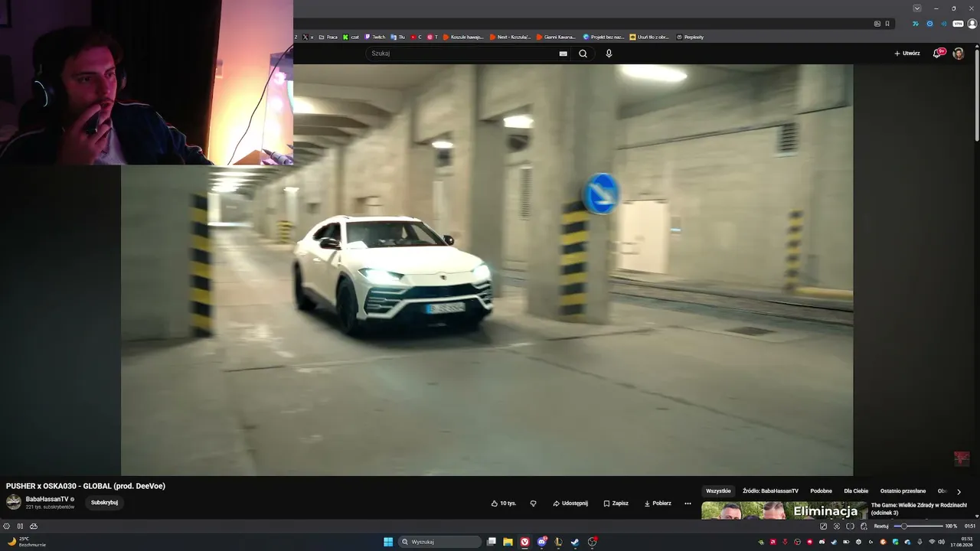Like the video with 10 tys. likes
The width and height of the screenshot is (980, 551).
504,504
